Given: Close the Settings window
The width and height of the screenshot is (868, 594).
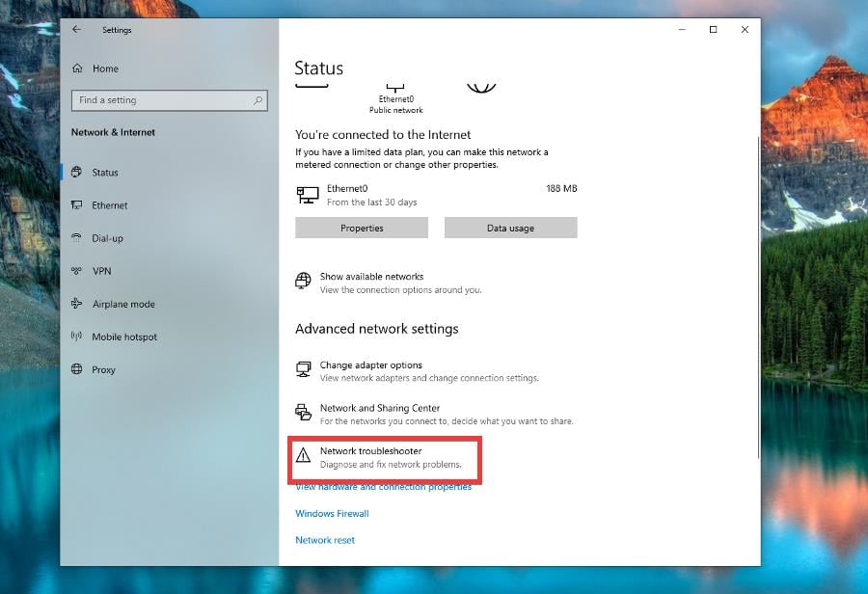Looking at the screenshot, I should [x=745, y=29].
